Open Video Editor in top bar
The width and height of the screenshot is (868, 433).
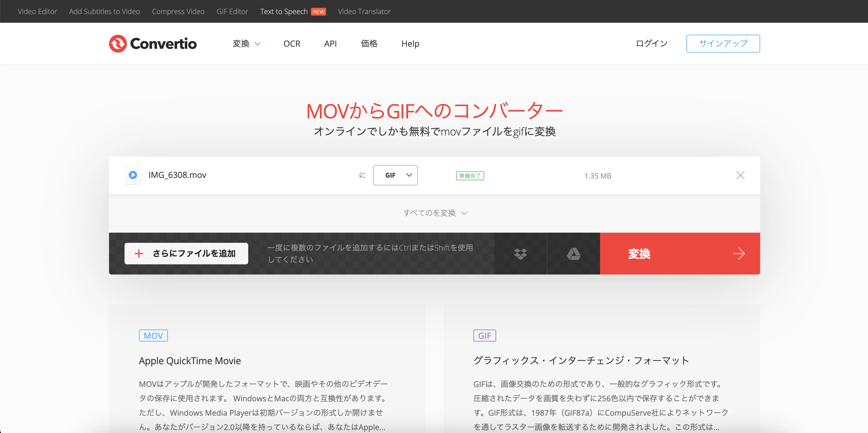click(x=37, y=11)
